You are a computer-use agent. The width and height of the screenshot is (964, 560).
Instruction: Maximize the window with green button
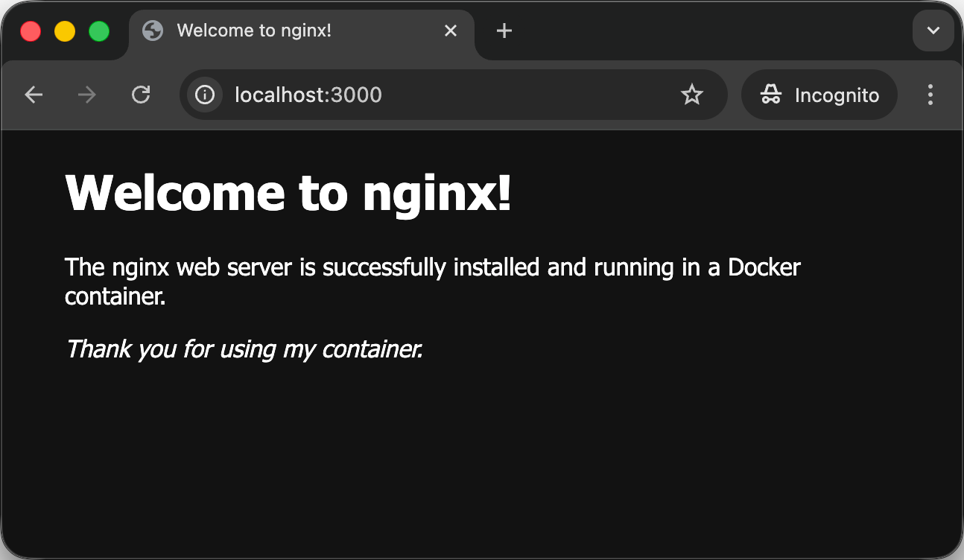click(x=99, y=31)
